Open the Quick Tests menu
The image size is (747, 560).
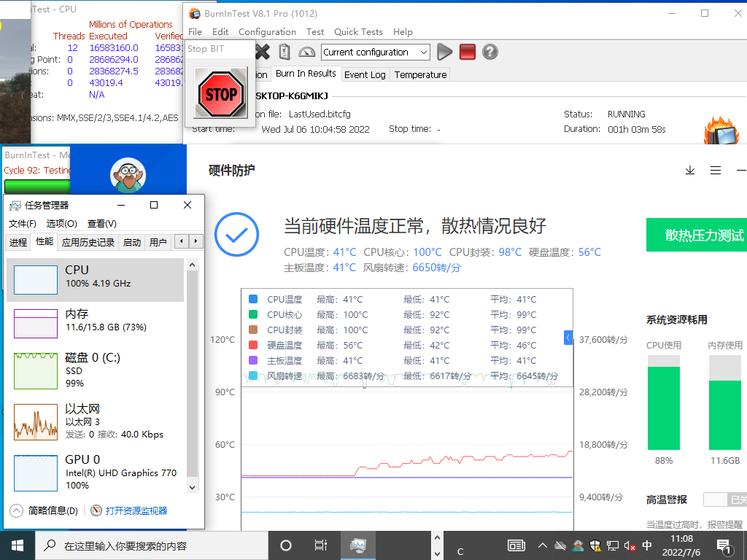click(x=358, y=32)
